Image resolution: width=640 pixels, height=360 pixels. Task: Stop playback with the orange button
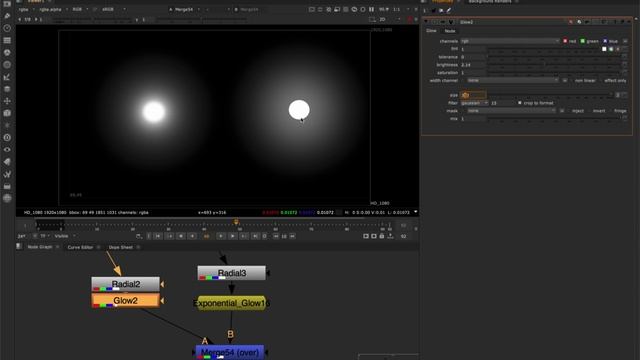tap(207, 236)
